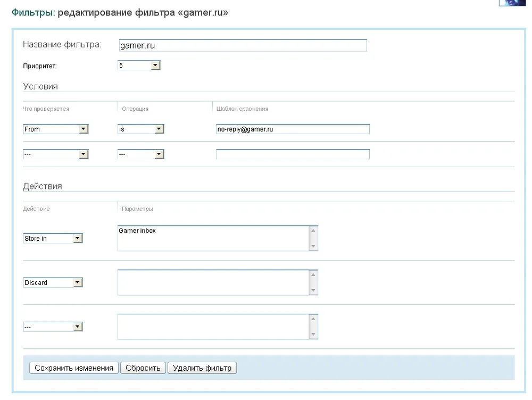Click the Gamer inbox parameters text area
The height and width of the screenshot is (400, 532).
(x=213, y=238)
